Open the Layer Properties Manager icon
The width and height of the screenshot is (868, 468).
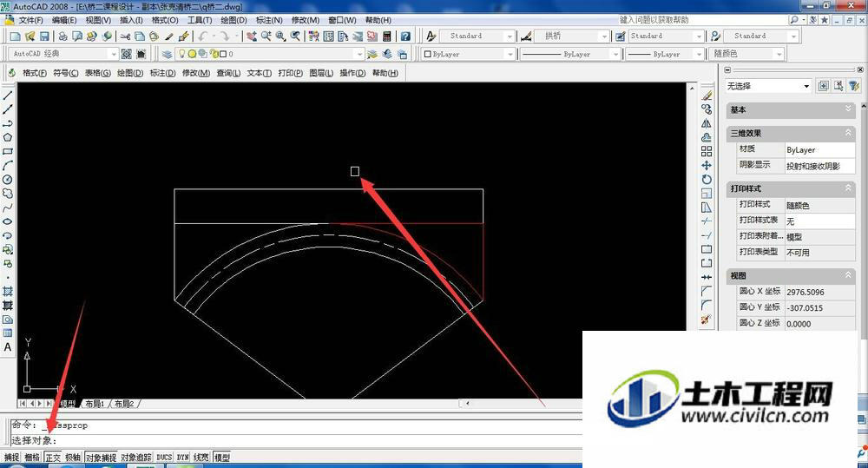coord(167,54)
